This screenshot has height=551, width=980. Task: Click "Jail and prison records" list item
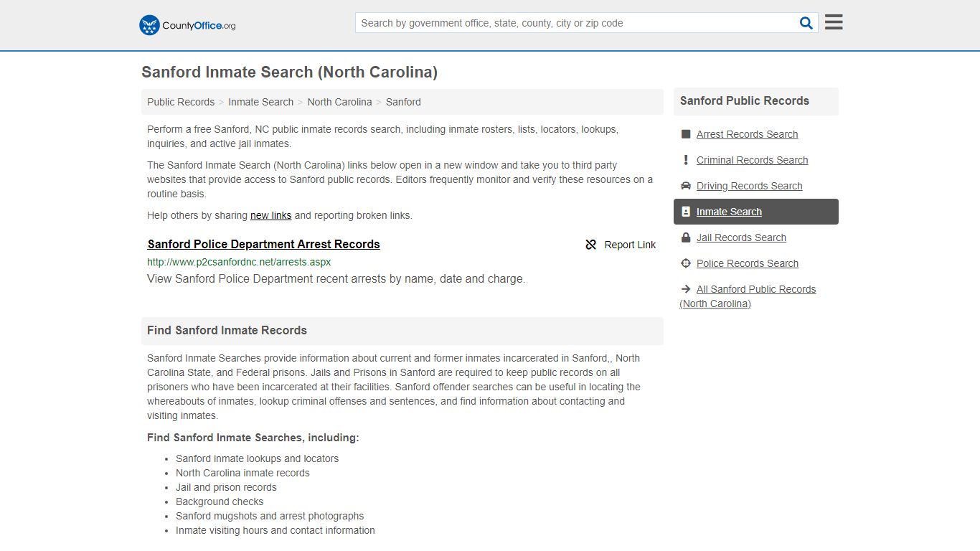tap(226, 487)
